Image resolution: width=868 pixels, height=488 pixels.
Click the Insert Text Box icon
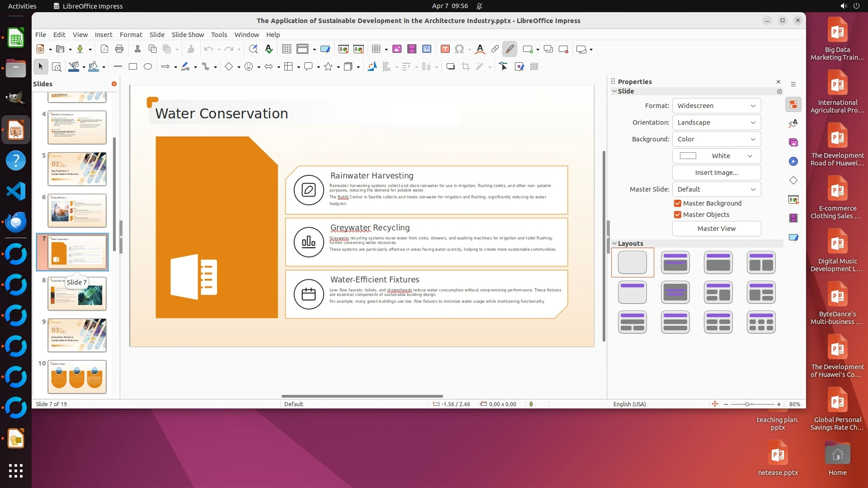tap(445, 49)
